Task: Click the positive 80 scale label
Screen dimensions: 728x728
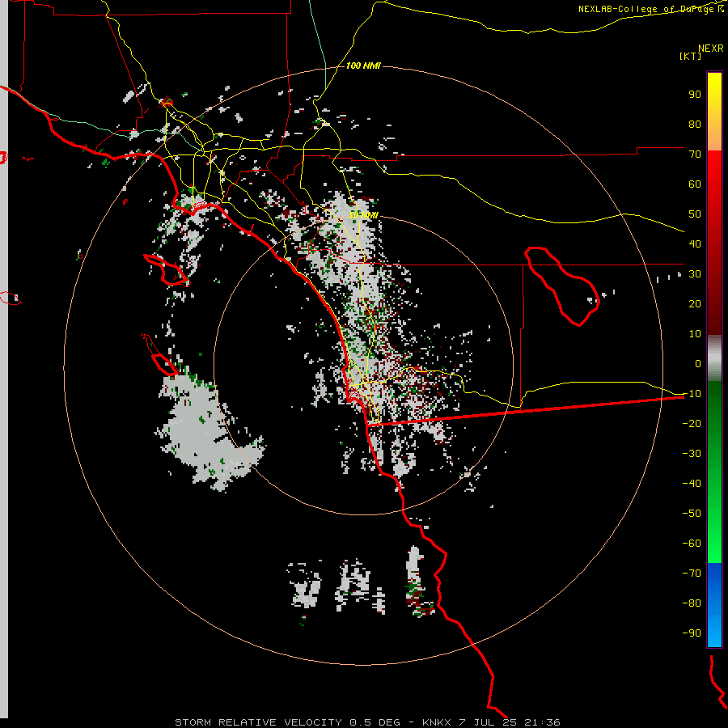Action: 695,124
